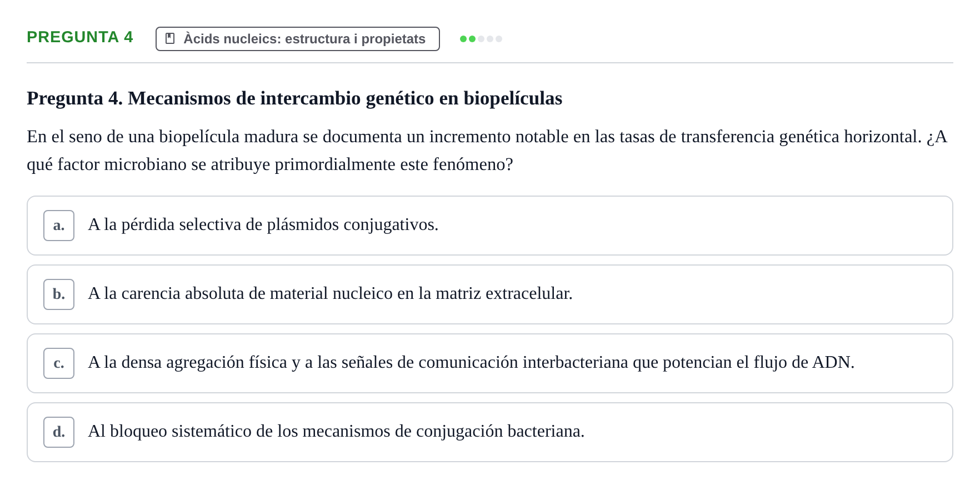Choose answer about pérdida selectiva de plásmidos
This screenshot has height=490, width=980.
tap(490, 226)
